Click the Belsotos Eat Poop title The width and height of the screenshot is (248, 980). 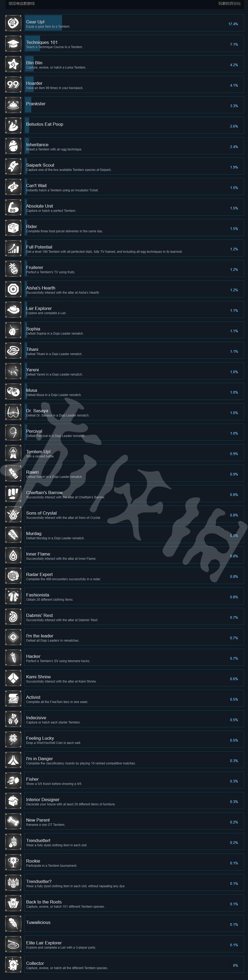45,124
